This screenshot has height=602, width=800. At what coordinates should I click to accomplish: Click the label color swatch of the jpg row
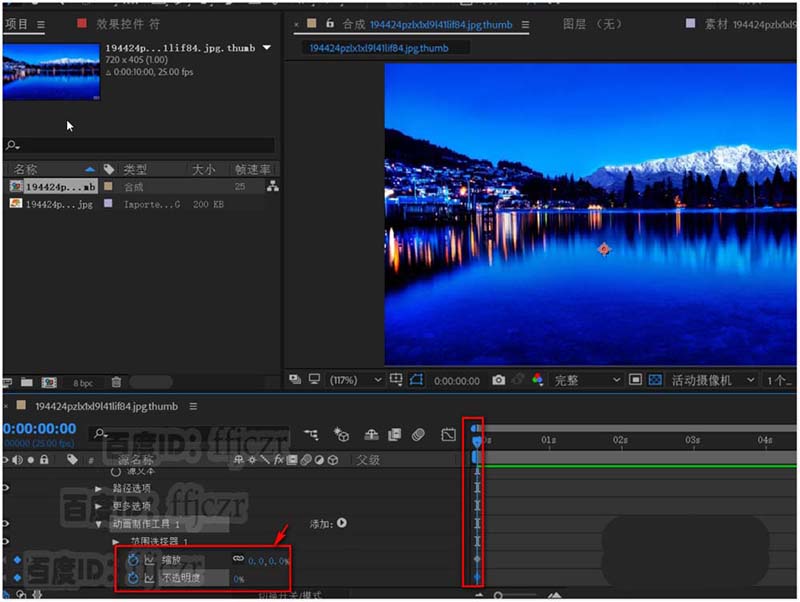[108, 203]
